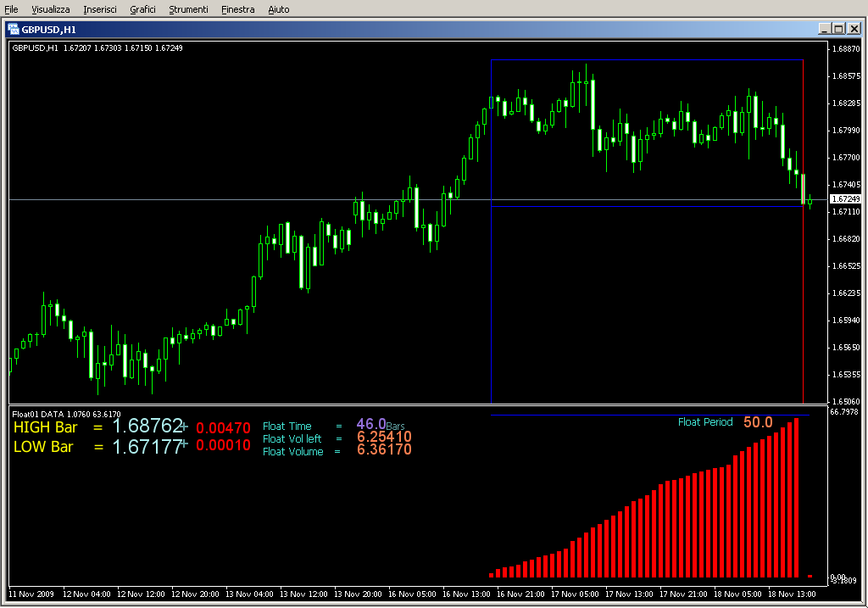
Task: Minimize the GBPUSD,H1 chart window
Action: pos(824,29)
